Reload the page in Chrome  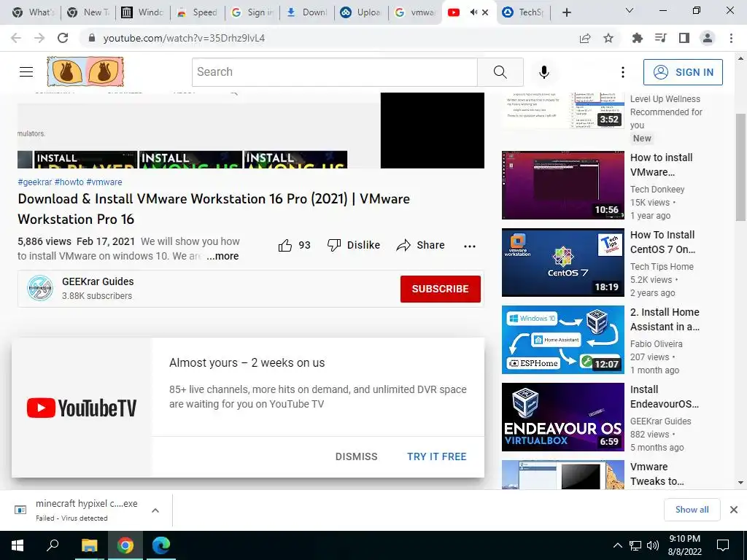click(x=63, y=38)
